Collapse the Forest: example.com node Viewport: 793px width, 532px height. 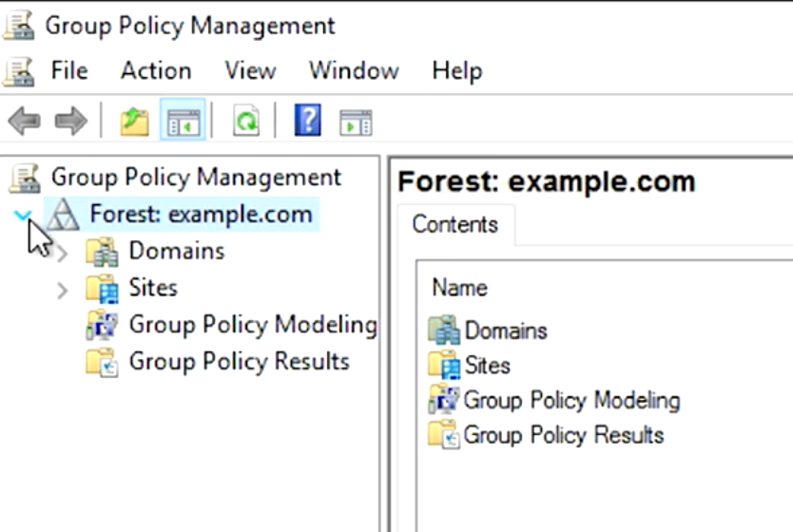(x=23, y=216)
